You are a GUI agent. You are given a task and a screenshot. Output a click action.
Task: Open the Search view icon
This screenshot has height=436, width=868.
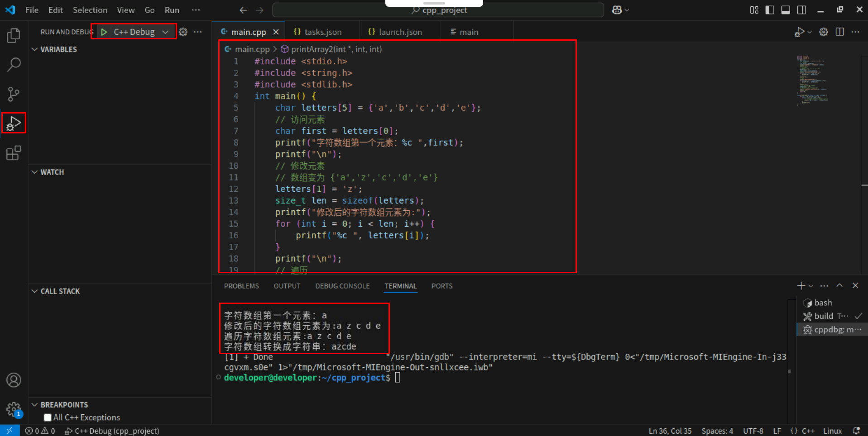pos(14,65)
